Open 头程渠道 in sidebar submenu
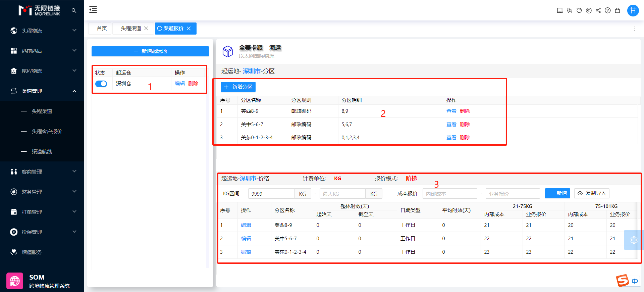 pos(42,111)
